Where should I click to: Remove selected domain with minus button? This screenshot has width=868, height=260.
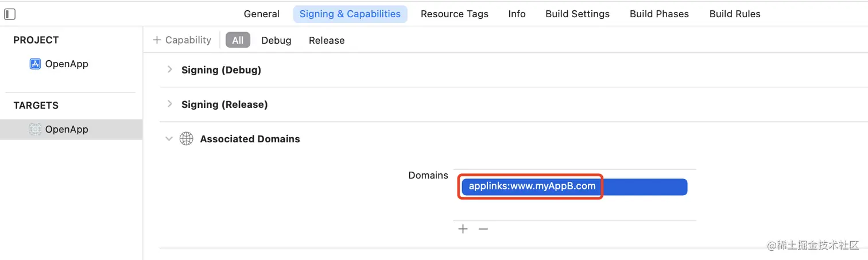coord(483,229)
